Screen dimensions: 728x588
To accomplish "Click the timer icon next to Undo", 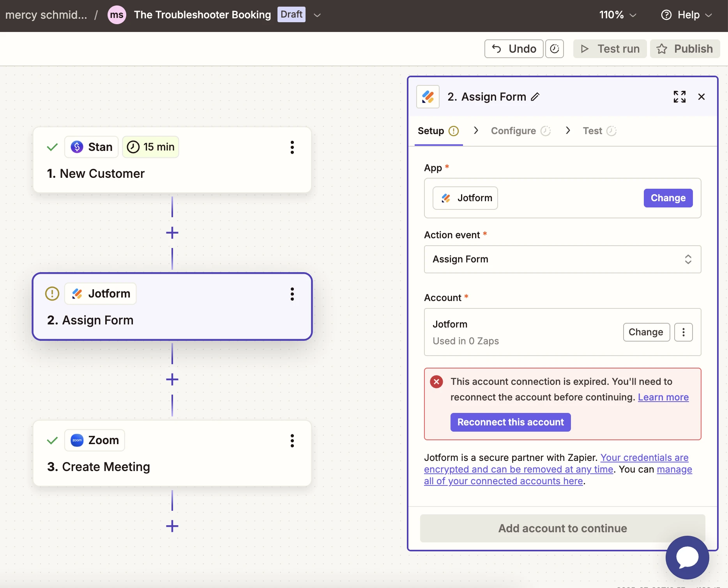I will [555, 48].
